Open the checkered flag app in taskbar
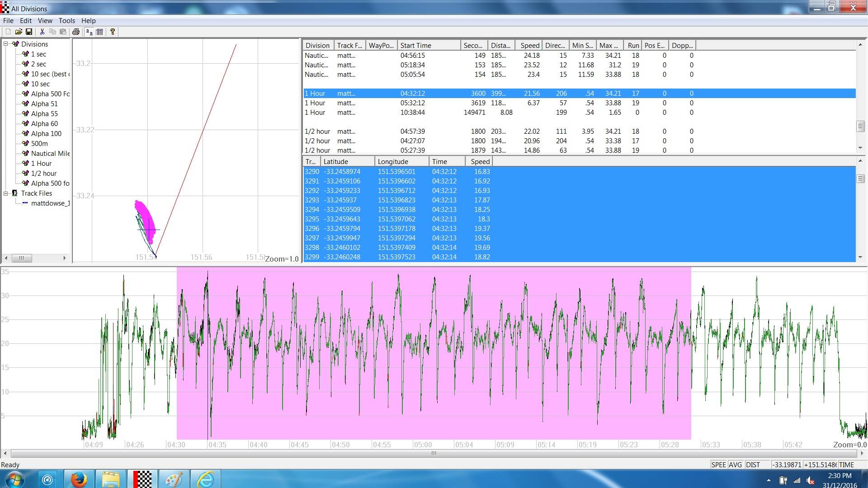The image size is (868, 488). (142, 479)
